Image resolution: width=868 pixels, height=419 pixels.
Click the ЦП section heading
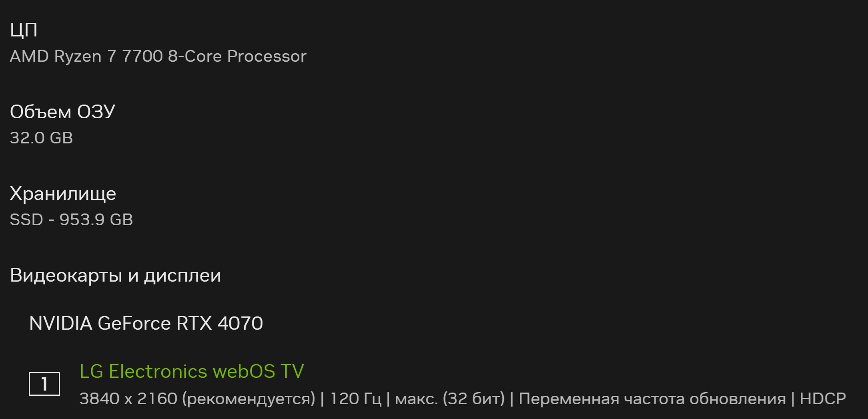(24, 30)
